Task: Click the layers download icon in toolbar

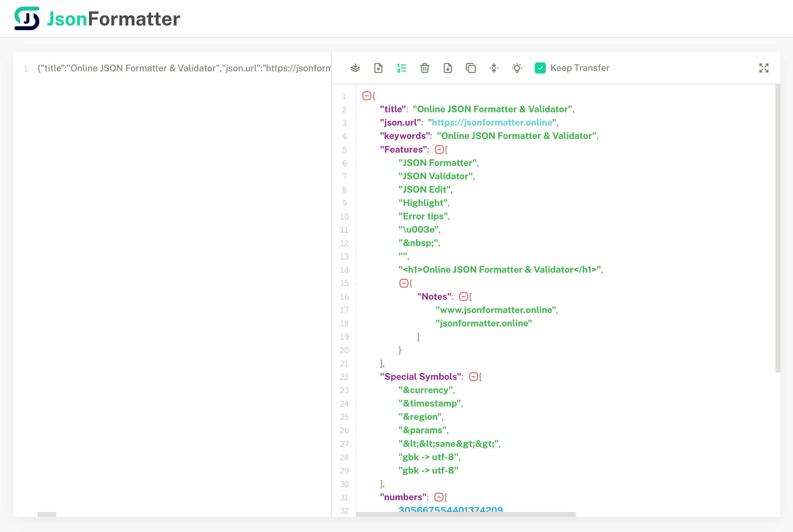Action: click(355, 68)
